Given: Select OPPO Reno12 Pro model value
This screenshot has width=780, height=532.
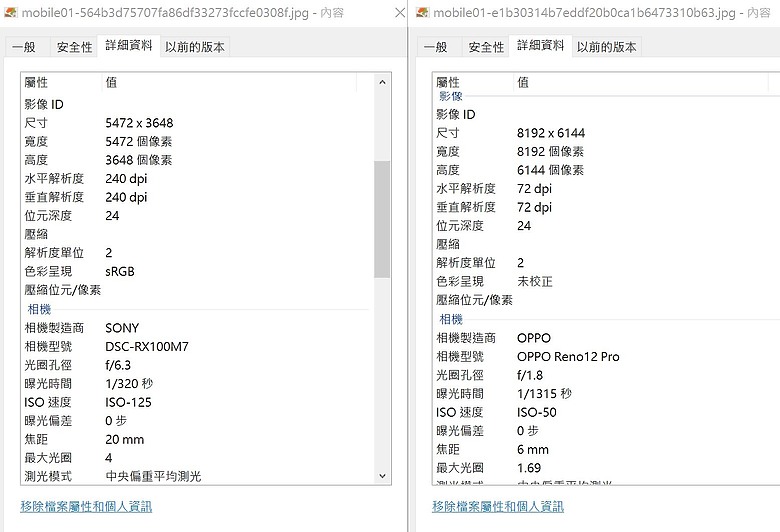Looking at the screenshot, I should (568, 357).
